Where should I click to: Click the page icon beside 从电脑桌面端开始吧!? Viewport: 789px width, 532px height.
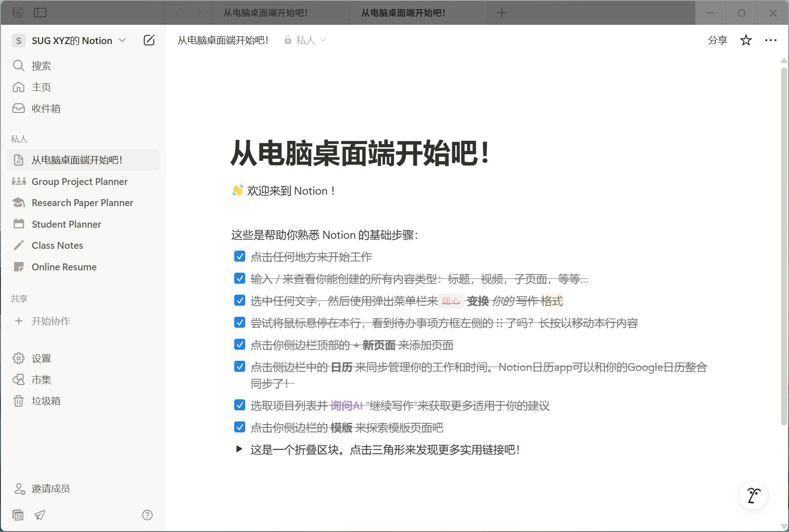tap(18, 160)
